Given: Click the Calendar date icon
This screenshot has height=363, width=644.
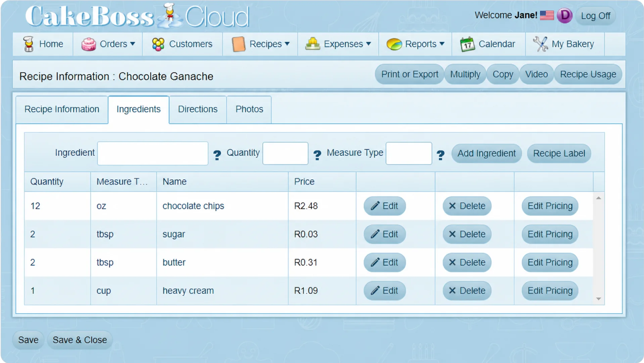Looking at the screenshot, I should click(467, 44).
